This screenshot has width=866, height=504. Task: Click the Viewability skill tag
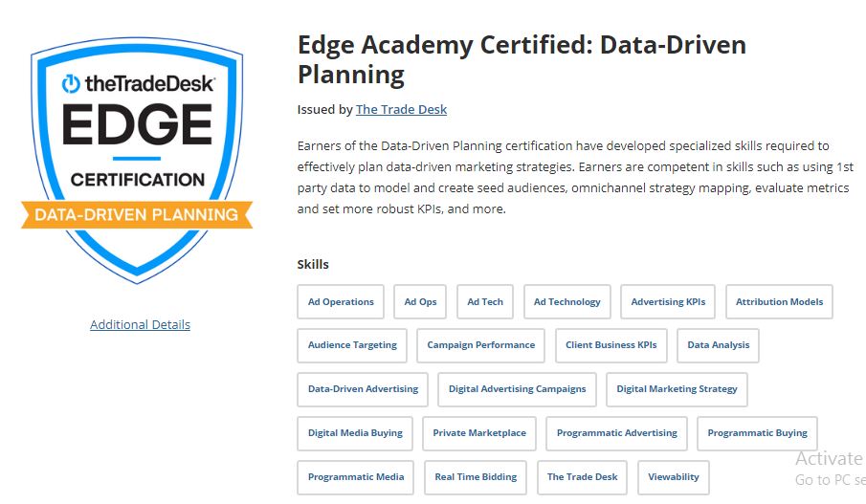(674, 477)
